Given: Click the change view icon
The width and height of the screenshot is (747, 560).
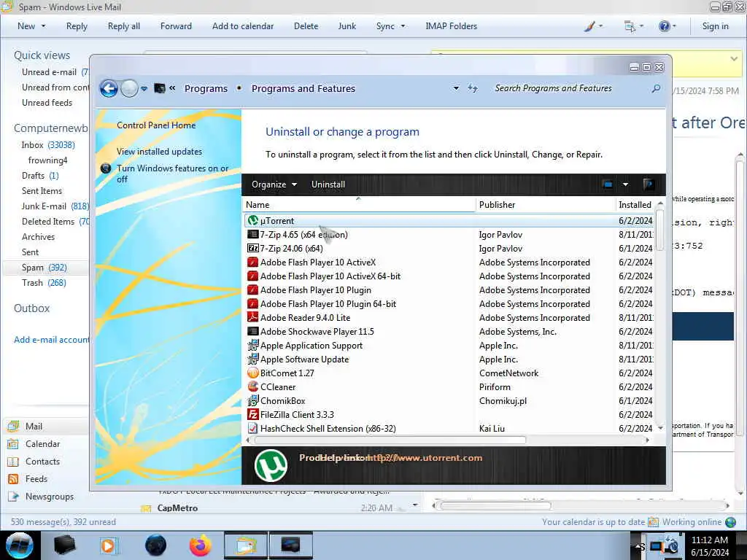Looking at the screenshot, I should point(608,184).
